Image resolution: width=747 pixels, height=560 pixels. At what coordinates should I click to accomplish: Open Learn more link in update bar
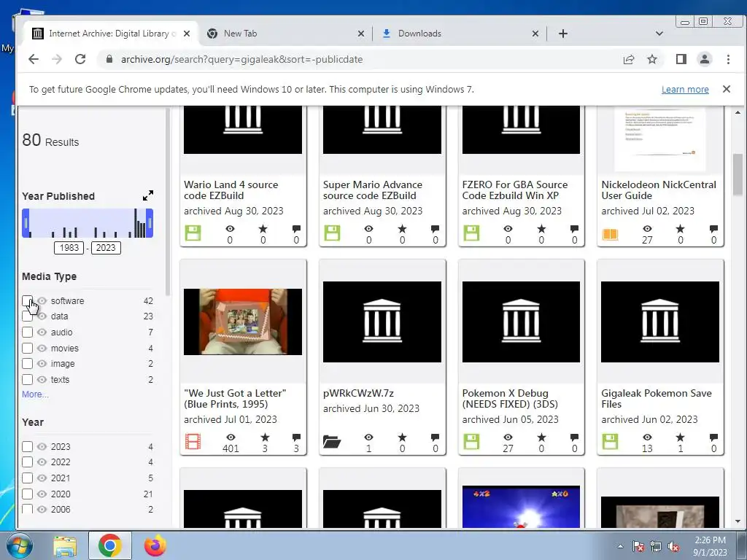[685, 90]
